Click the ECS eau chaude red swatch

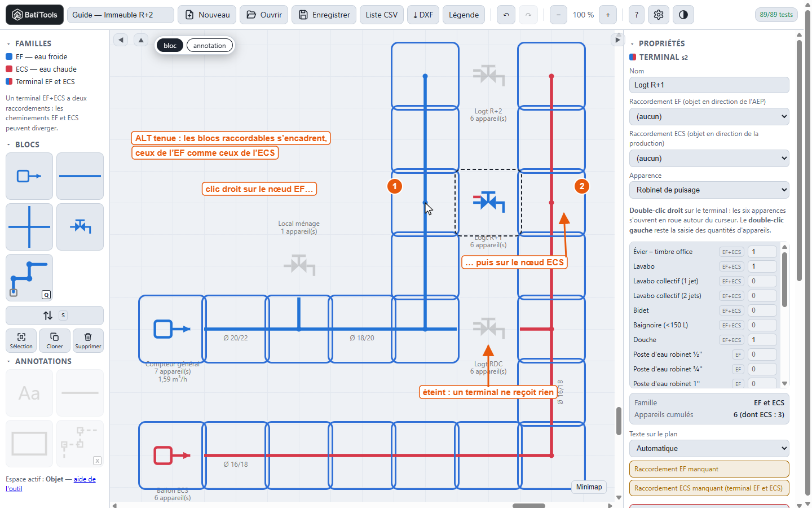tap(9, 69)
